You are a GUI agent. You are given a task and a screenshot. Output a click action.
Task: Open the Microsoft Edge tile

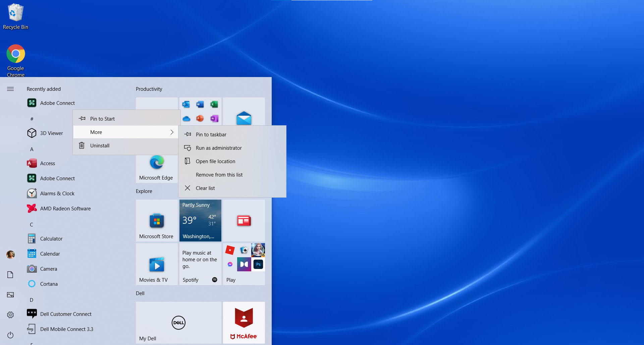pos(157,168)
